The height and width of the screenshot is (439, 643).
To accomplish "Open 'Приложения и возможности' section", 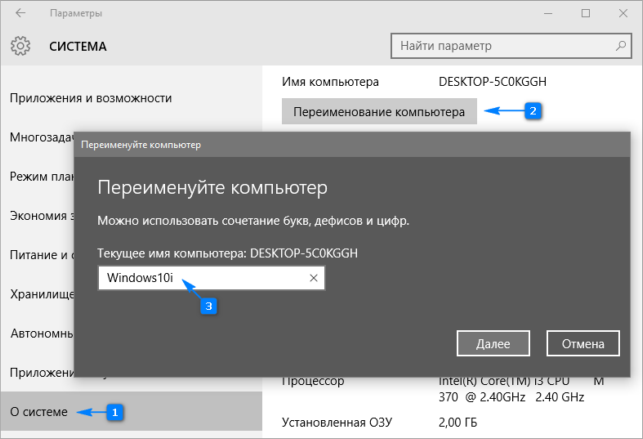I will [91, 98].
